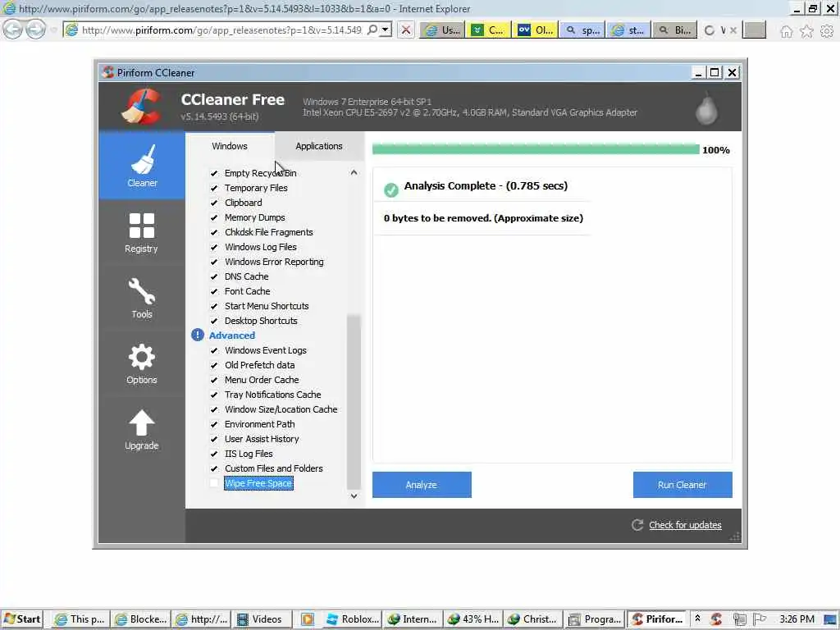Screen dimensions: 840x630
Task: Go back in Internet Explorer
Action: pos(12,30)
